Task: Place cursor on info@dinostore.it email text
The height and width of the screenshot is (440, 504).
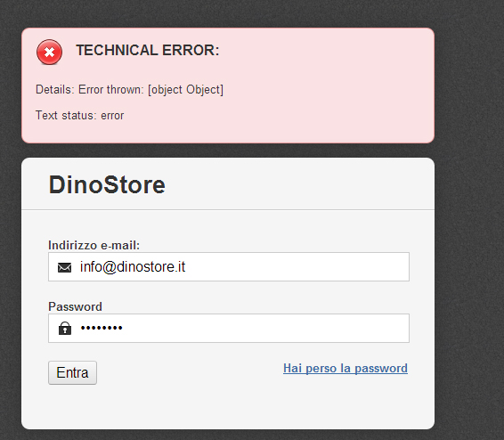Action: pos(133,267)
